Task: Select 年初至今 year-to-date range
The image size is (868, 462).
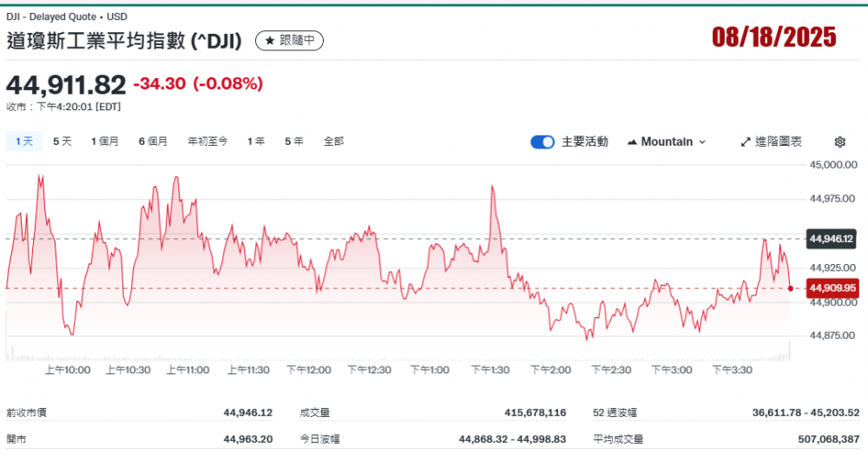Action: click(x=207, y=142)
